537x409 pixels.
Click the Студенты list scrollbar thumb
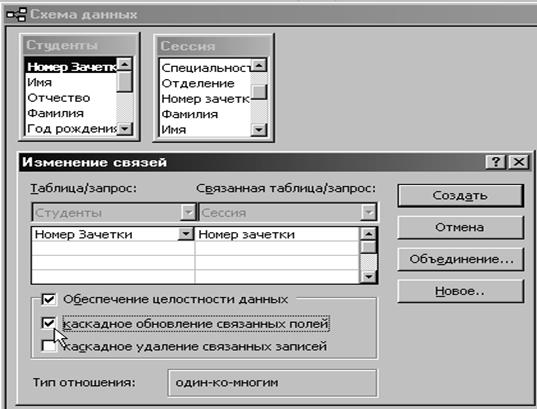124,82
